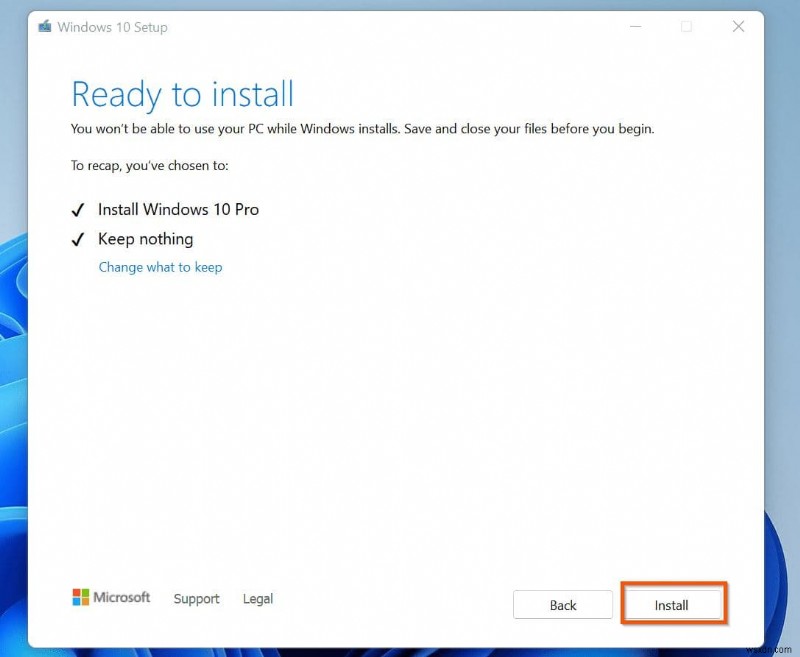Click the Ready to install heading
The height and width of the screenshot is (657, 800).
tap(183, 94)
